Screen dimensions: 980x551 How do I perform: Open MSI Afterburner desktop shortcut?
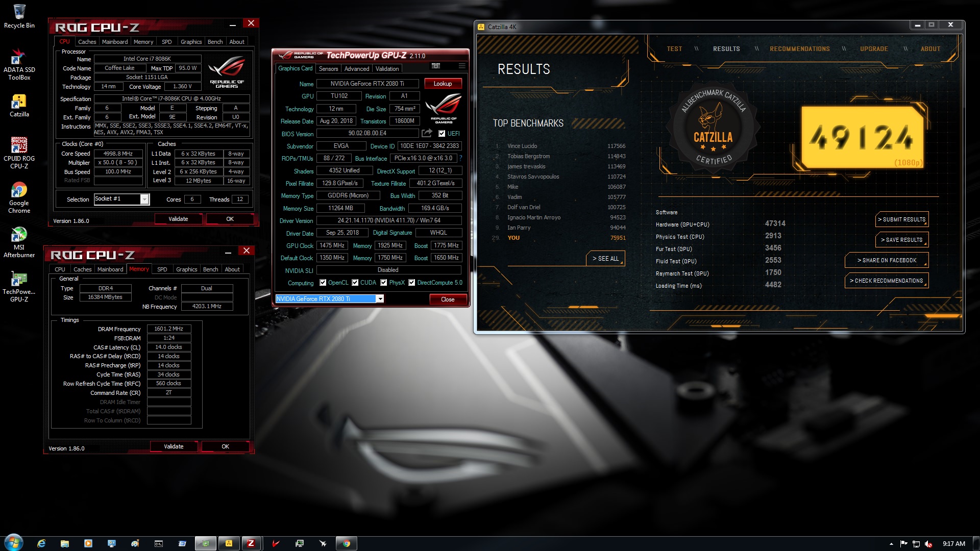point(19,242)
